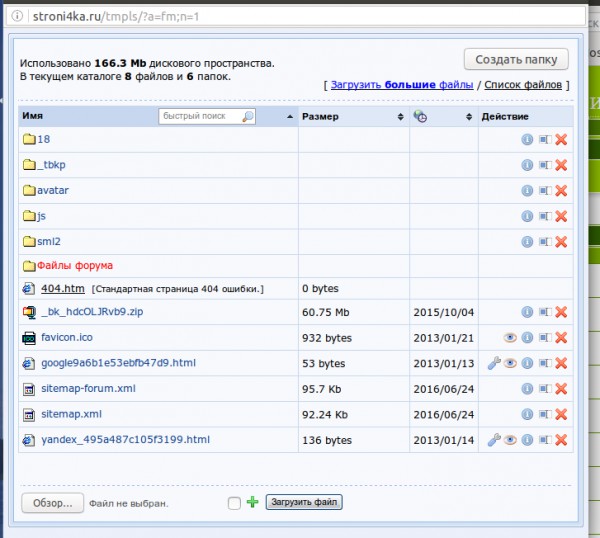Click green plus to add upload field
Viewport: 600px width, 538px height.
[252, 503]
